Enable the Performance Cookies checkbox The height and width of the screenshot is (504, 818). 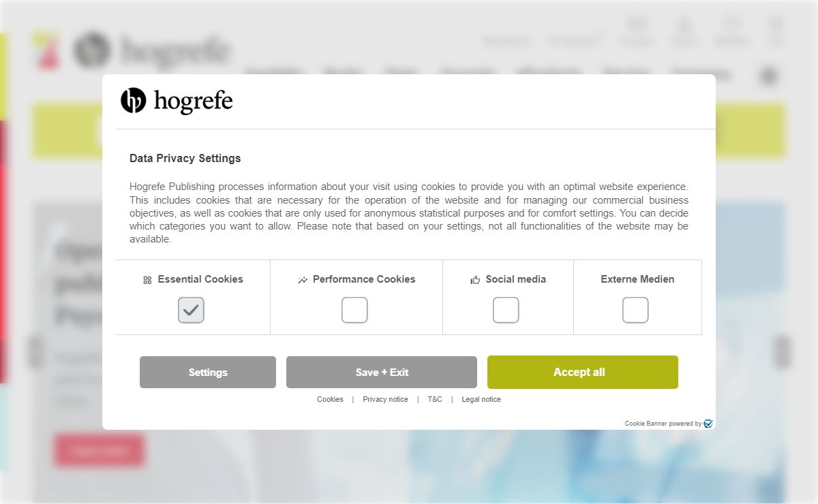tap(354, 310)
